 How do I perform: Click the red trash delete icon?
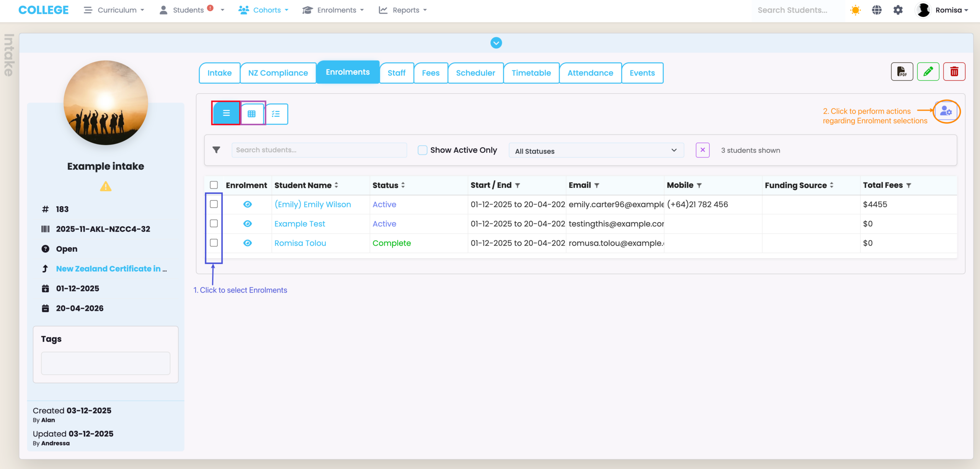954,72
